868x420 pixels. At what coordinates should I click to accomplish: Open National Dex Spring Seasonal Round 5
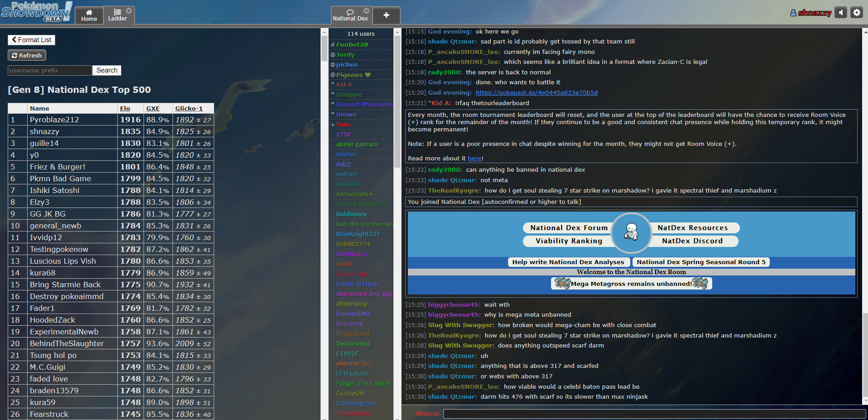[x=701, y=262]
